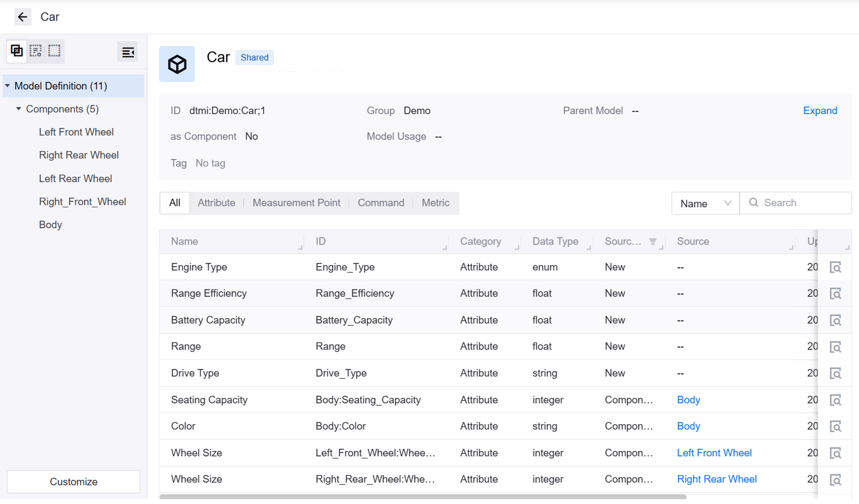Collapse the Components (5) tree node

[19, 109]
